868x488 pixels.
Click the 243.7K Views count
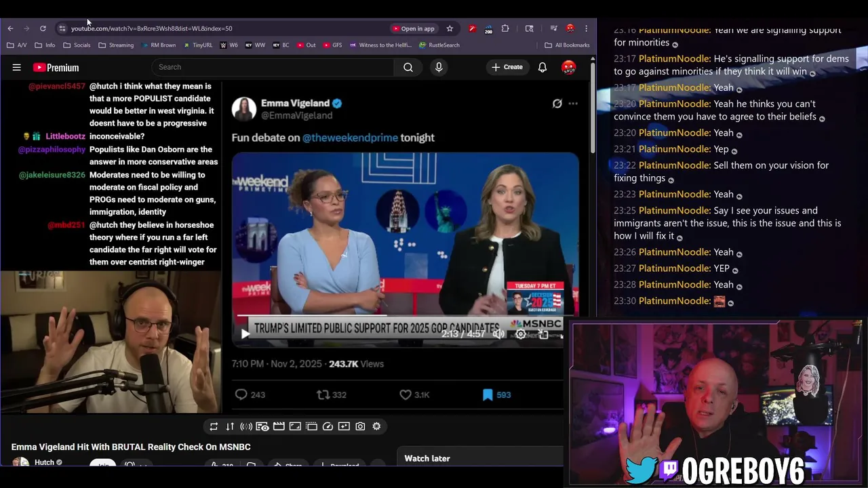(356, 364)
